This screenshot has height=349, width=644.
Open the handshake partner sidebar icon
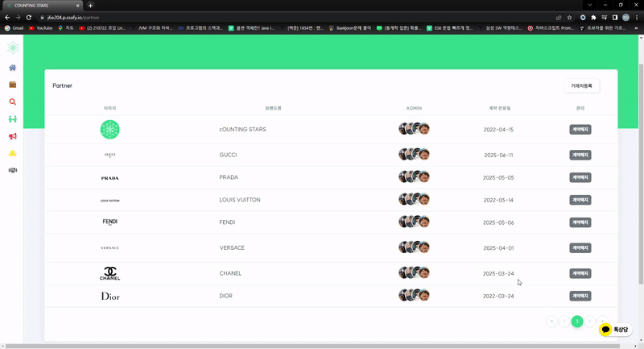tap(12, 170)
